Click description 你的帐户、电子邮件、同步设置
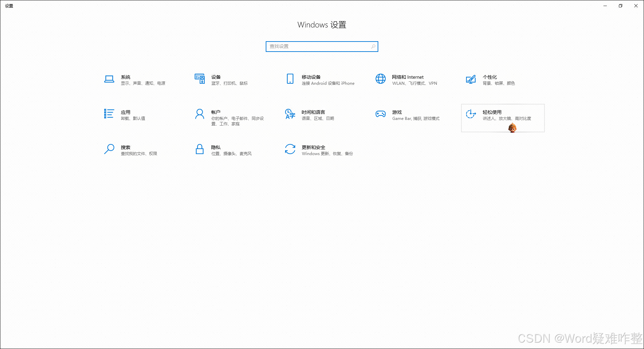Screen dimensions: 644x349 238,121
